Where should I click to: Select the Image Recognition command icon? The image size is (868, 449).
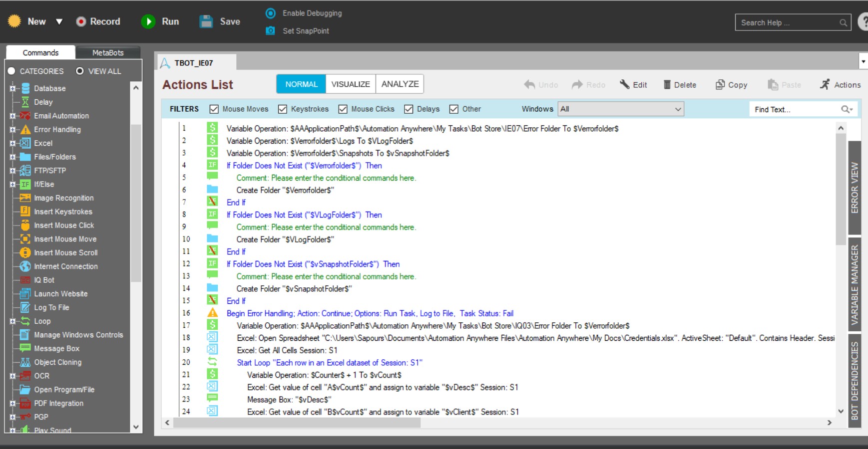(x=25, y=198)
